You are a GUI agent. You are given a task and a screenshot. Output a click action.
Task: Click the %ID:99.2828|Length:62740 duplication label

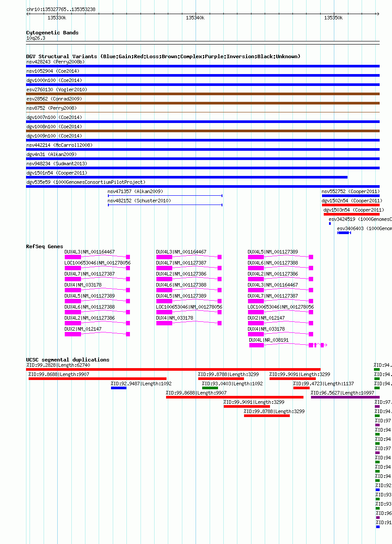click(58, 365)
